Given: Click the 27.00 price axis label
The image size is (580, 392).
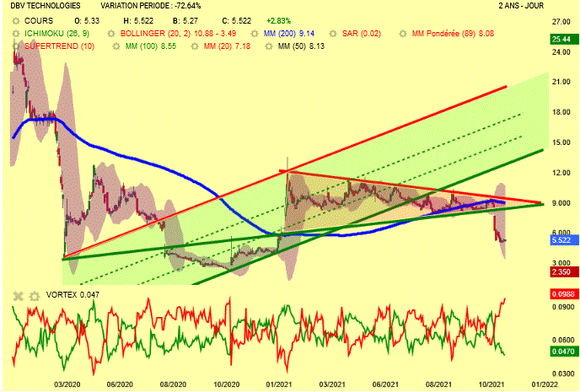Looking at the screenshot, I should (561, 22).
